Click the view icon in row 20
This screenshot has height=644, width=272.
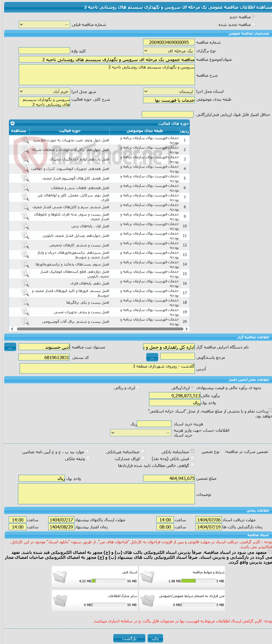[x=25, y=321]
